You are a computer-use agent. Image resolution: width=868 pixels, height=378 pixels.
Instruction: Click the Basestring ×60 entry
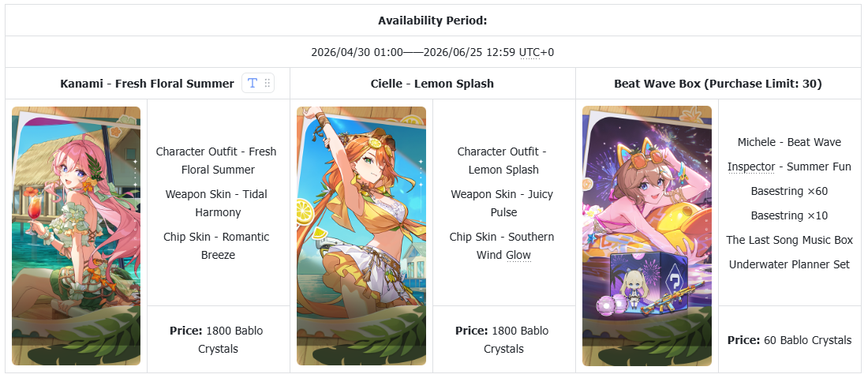[789, 191]
